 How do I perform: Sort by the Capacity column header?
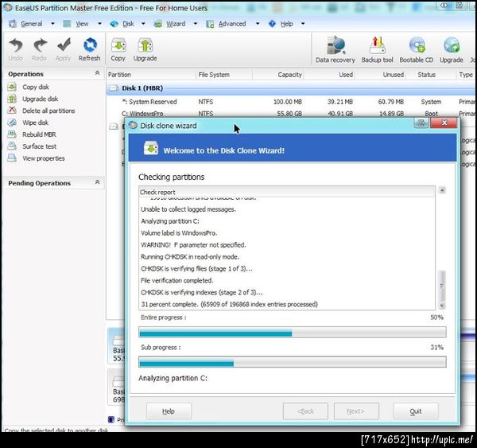[x=278, y=75]
